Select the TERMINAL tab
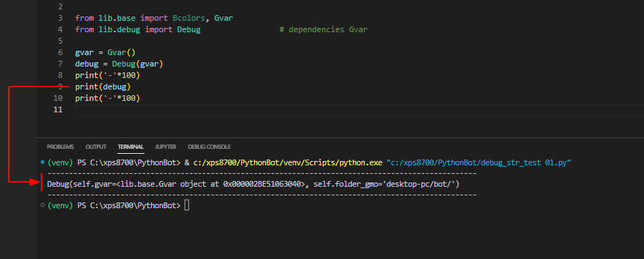This screenshot has width=644, height=259. click(x=131, y=147)
